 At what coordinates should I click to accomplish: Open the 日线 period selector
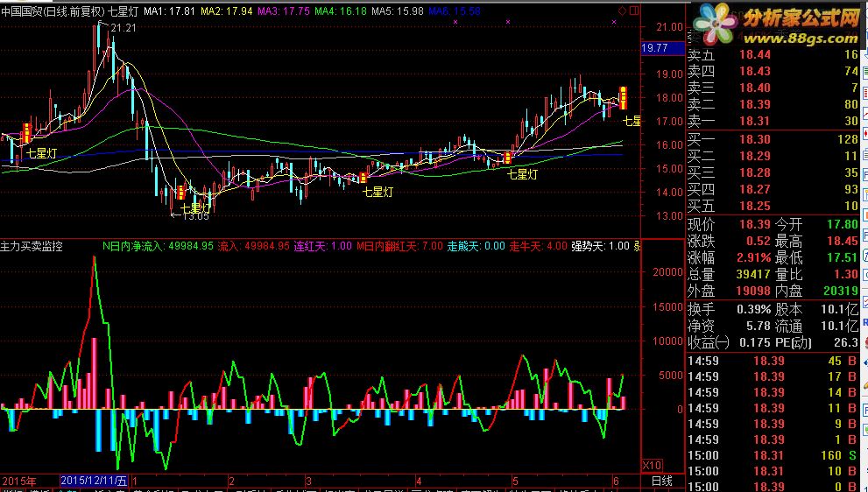(x=661, y=481)
